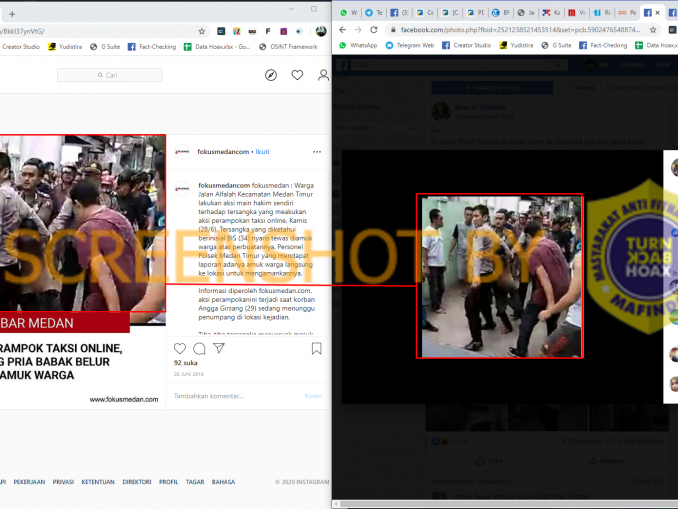Image resolution: width=678 pixels, height=509 pixels.
Task: Click fokusmedancom avatar beside caption
Action: [x=182, y=189]
